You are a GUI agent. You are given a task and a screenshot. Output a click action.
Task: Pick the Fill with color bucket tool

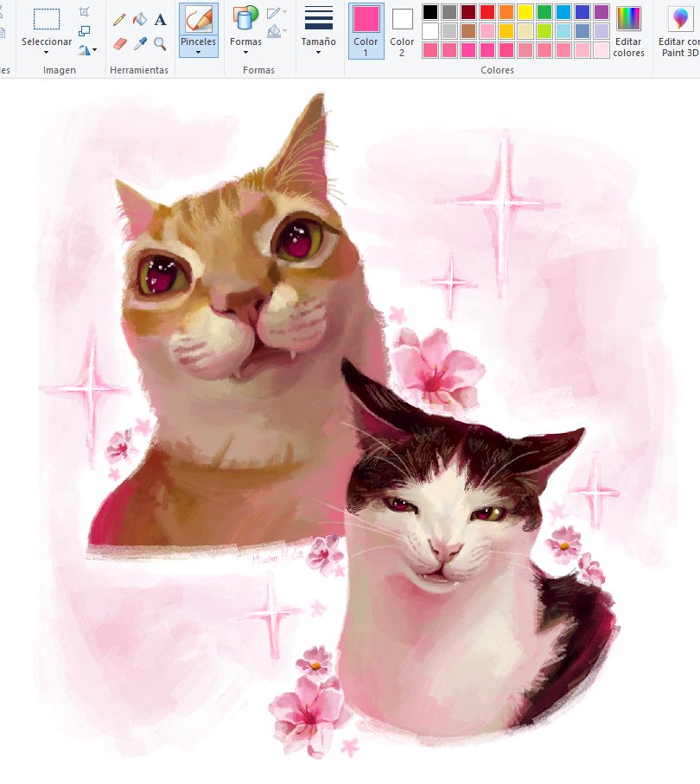point(140,19)
